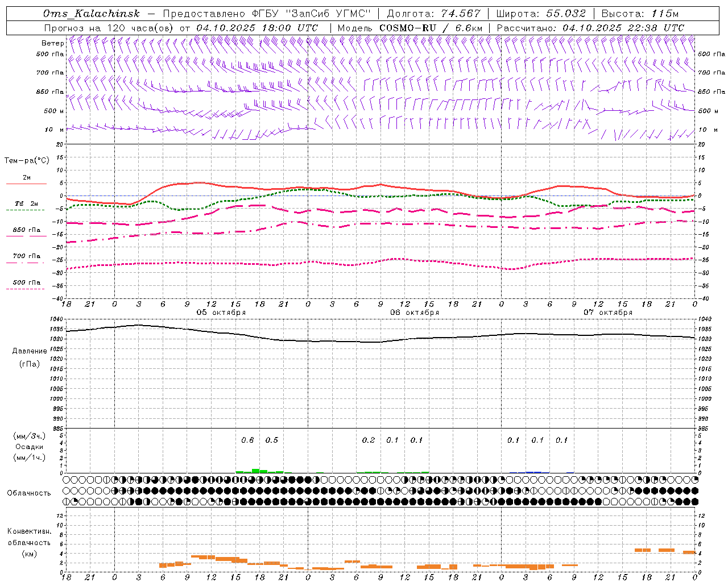The image size is (728, 582).
Task: Click the 06 октября date label
Action: (x=415, y=313)
